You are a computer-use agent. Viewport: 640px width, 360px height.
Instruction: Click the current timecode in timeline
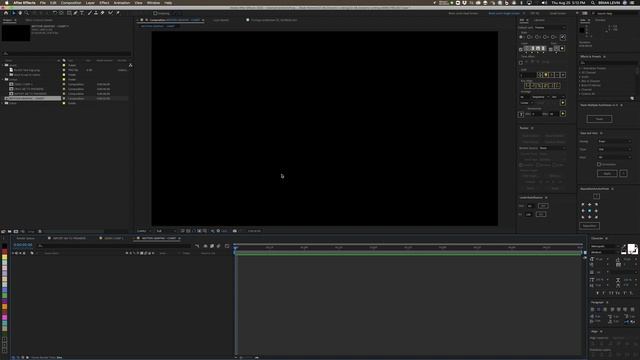pos(23,245)
